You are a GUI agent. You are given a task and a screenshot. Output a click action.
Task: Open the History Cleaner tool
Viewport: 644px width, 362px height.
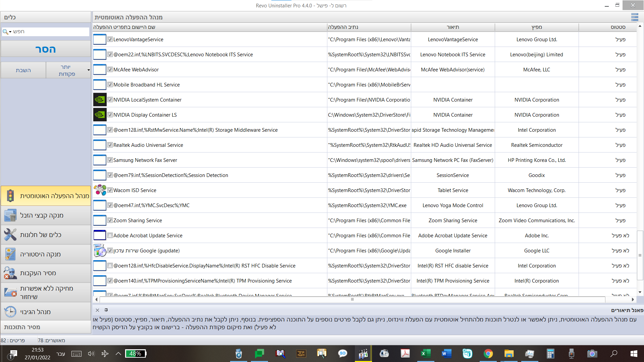pos(46,254)
